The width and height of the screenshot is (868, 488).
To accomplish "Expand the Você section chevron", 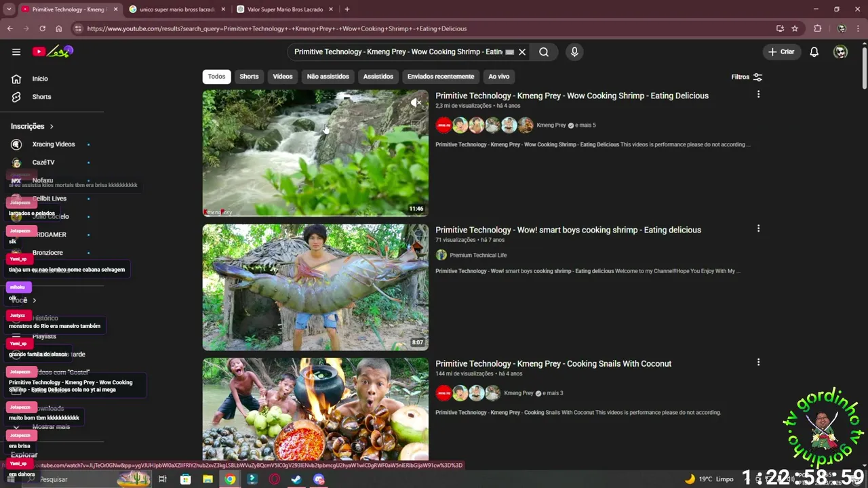I will [34, 300].
